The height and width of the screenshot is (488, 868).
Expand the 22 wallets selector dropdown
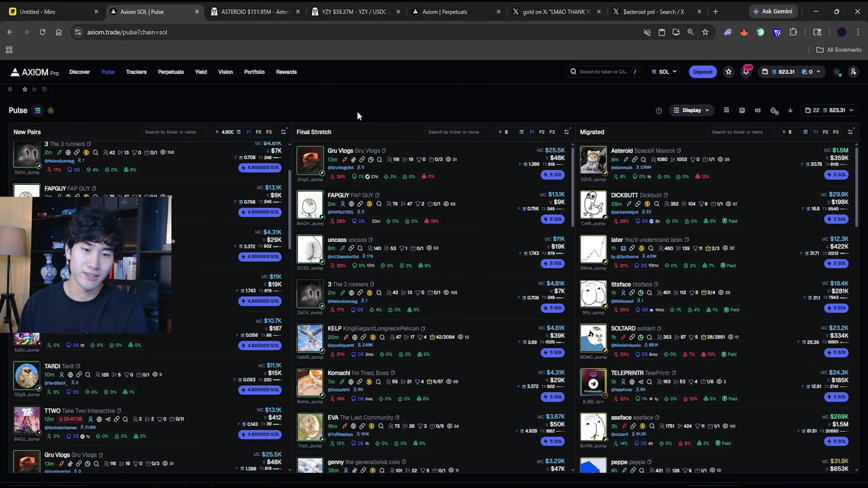click(830, 110)
